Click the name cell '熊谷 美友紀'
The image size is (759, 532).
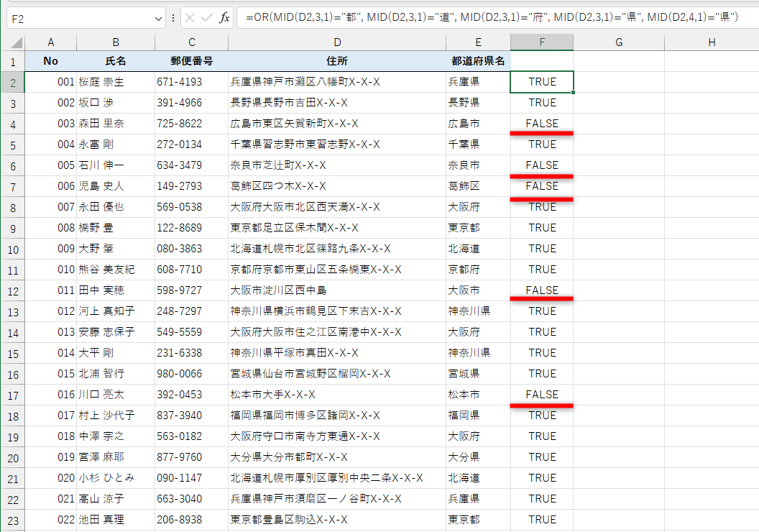click(x=116, y=269)
